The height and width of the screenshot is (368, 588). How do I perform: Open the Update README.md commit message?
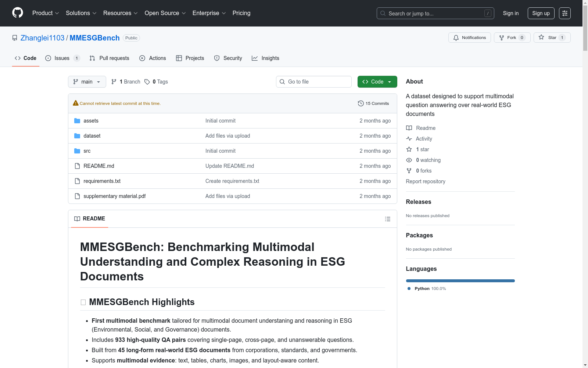230,166
